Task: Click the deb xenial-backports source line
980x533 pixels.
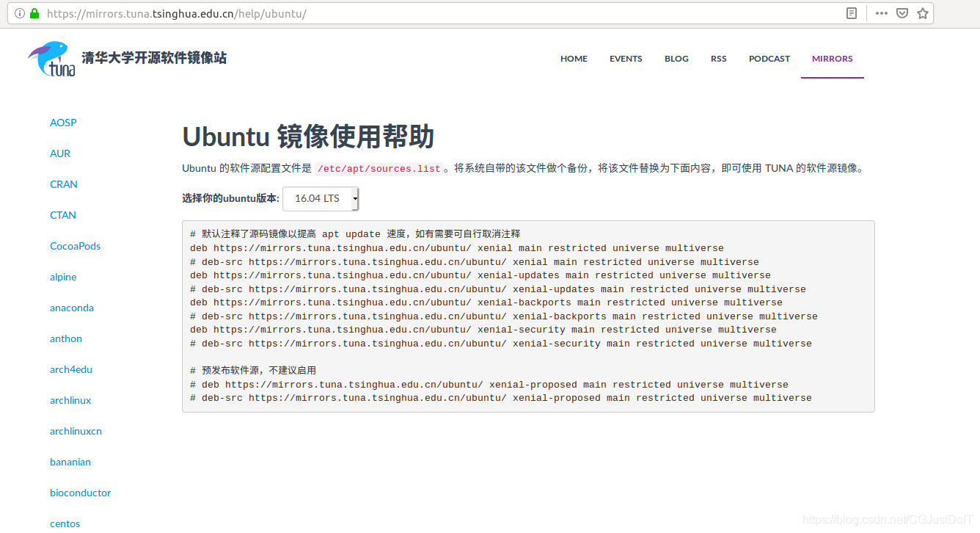Action: 486,302
